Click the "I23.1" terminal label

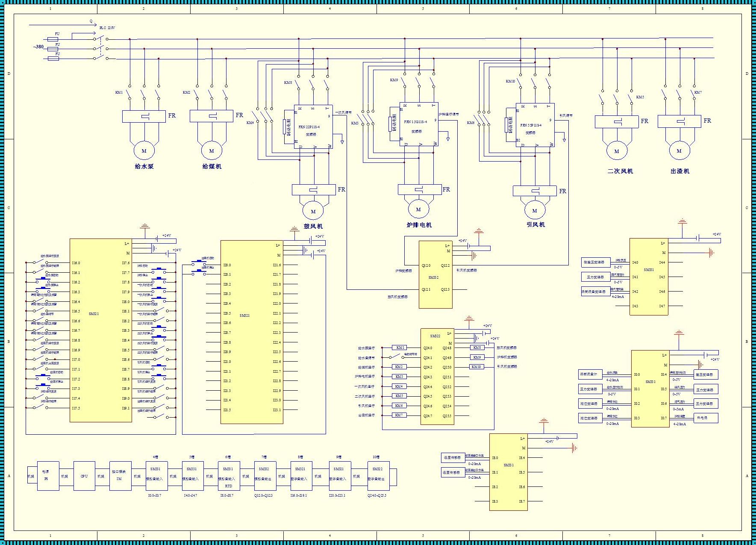click(x=277, y=410)
